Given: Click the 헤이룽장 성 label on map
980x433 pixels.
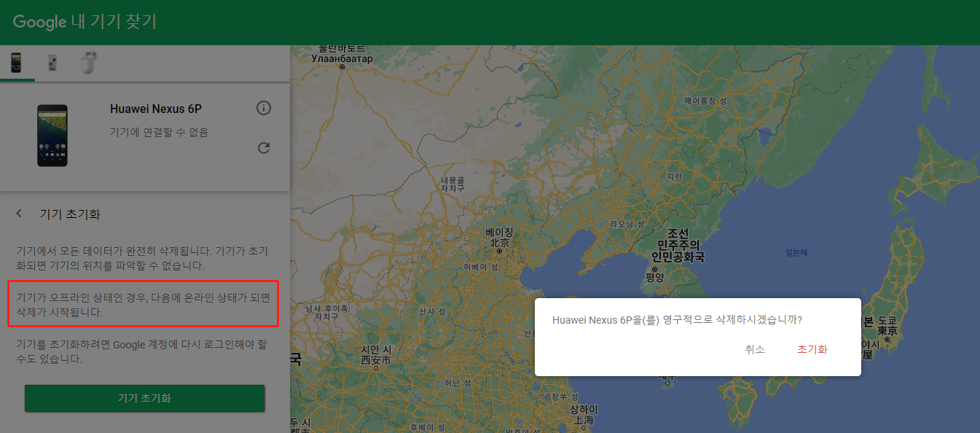Looking at the screenshot, I should (706, 101).
